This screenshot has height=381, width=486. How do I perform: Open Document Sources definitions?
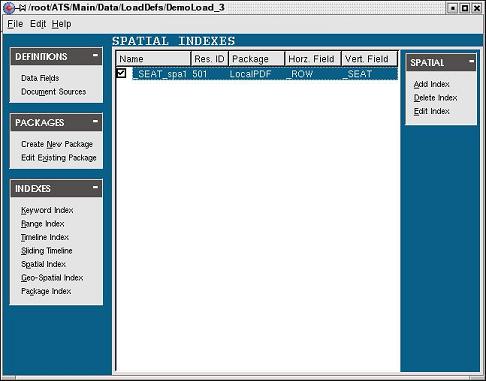(x=53, y=92)
